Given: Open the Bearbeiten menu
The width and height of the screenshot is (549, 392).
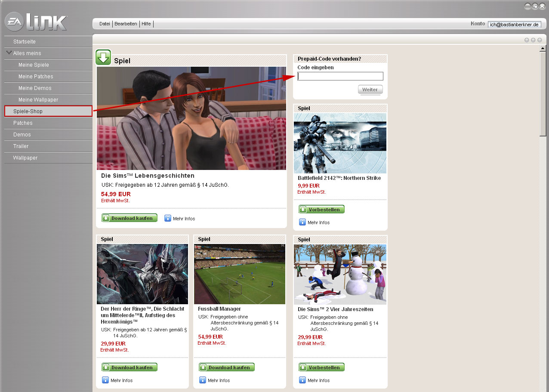Looking at the screenshot, I should click(126, 24).
